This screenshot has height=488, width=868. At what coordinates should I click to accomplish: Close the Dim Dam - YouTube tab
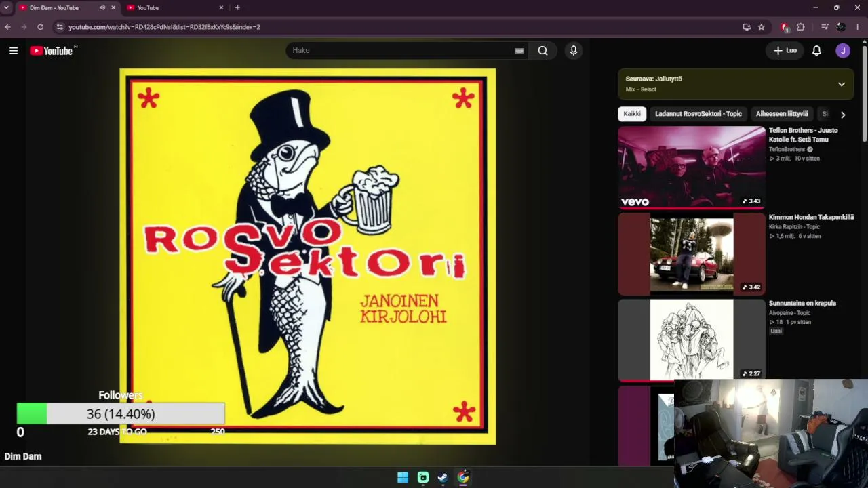tap(113, 8)
